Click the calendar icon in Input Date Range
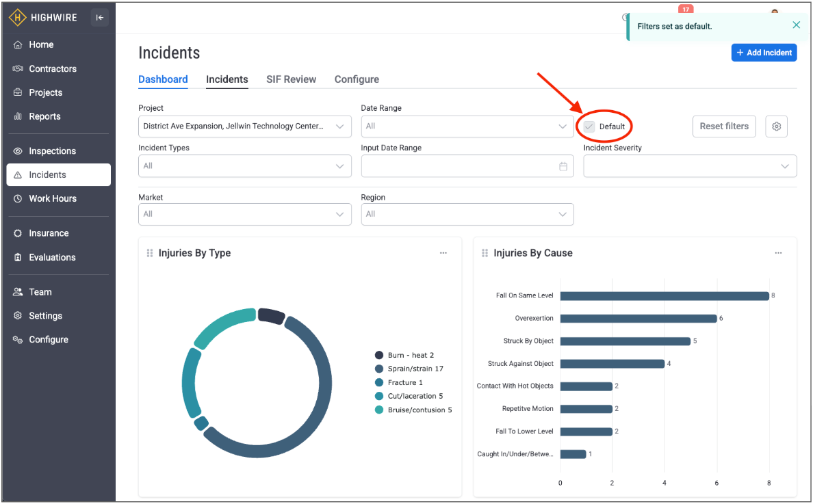The width and height of the screenshot is (813, 504). (563, 166)
